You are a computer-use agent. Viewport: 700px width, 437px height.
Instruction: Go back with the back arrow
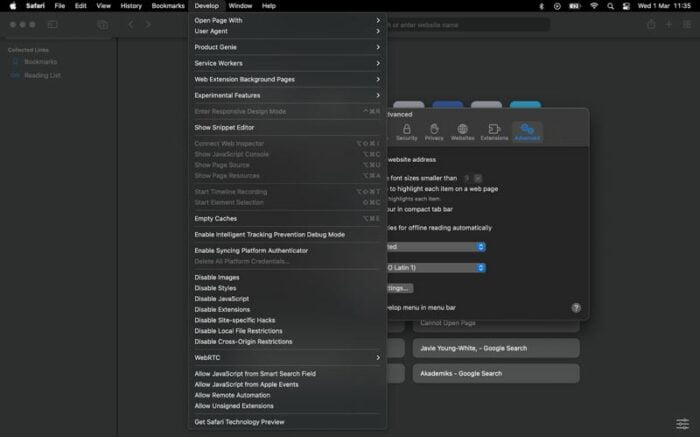(x=131, y=25)
